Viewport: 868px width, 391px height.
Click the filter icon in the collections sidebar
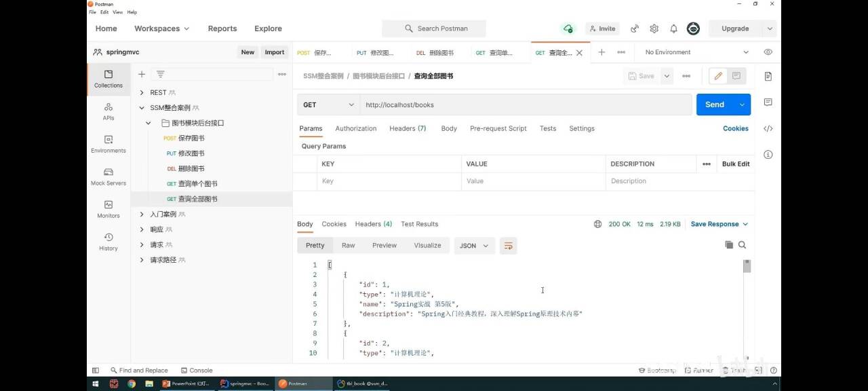161,74
